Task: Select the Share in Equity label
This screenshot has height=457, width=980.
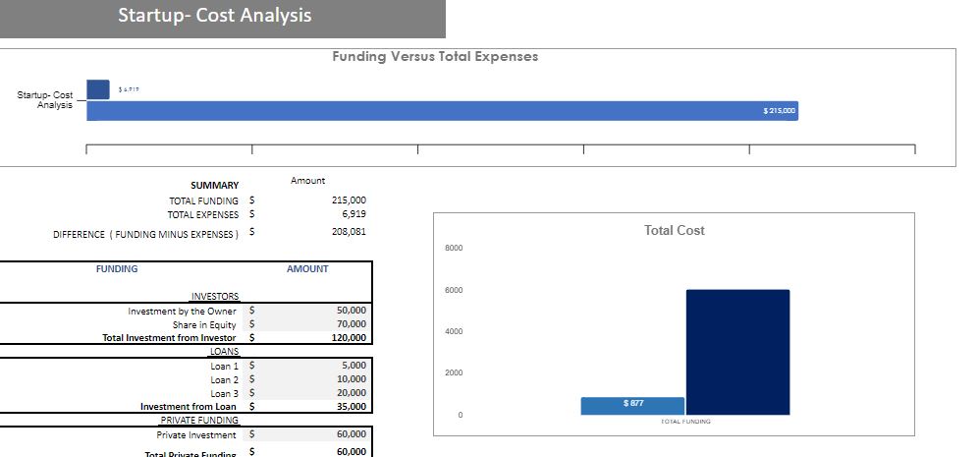Action: 204,325
